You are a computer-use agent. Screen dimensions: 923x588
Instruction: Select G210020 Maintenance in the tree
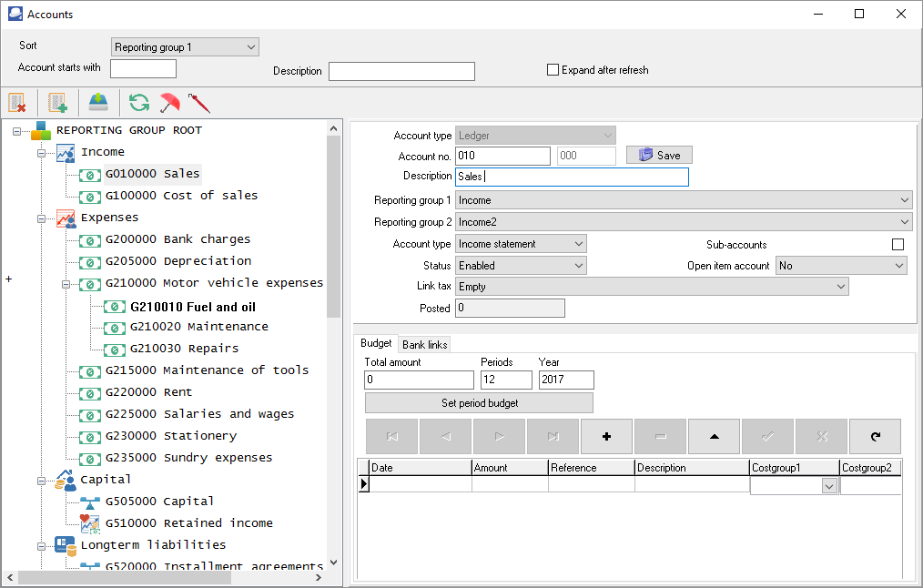coord(199,327)
